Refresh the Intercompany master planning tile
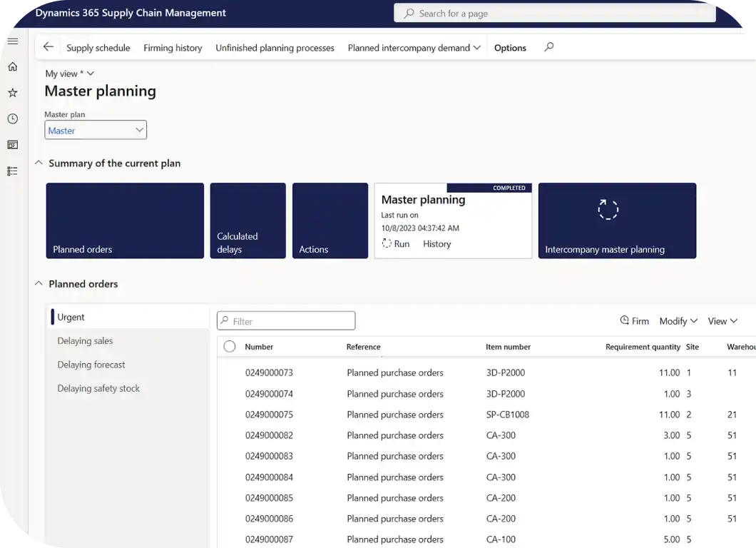The image size is (756, 548). pos(608,209)
